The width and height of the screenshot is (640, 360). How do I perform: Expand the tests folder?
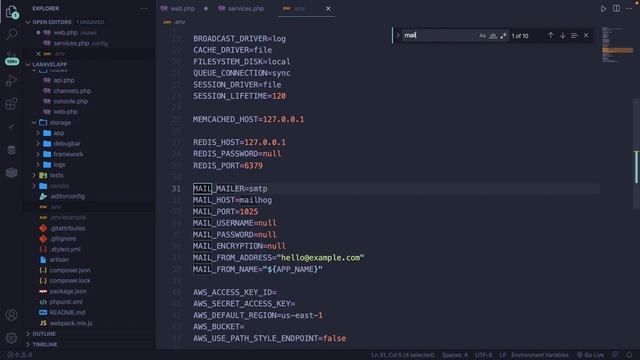pos(34,175)
